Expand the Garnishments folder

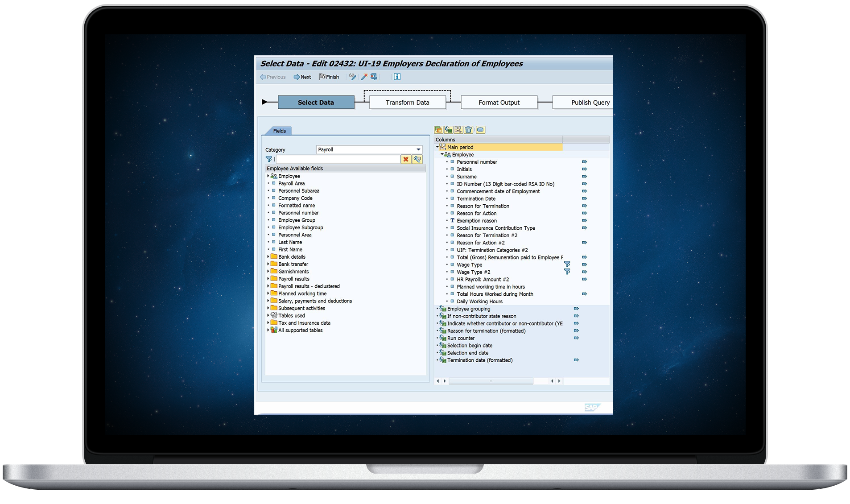tap(268, 271)
